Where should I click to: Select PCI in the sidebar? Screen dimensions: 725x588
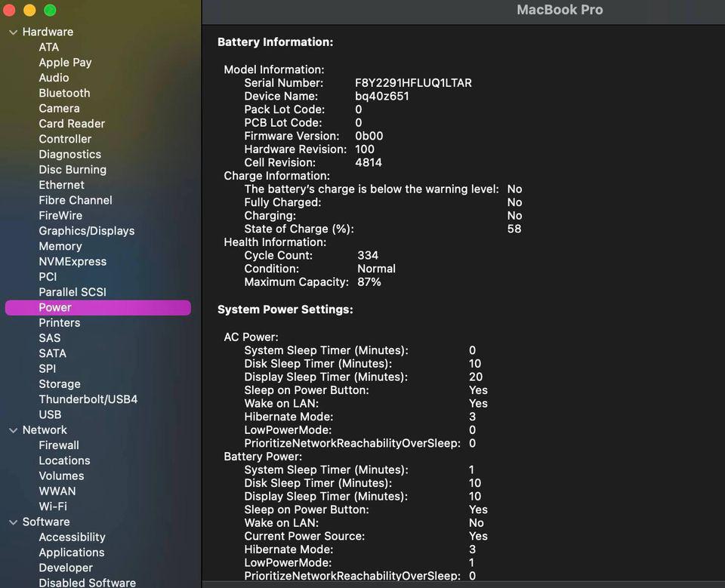tap(48, 277)
